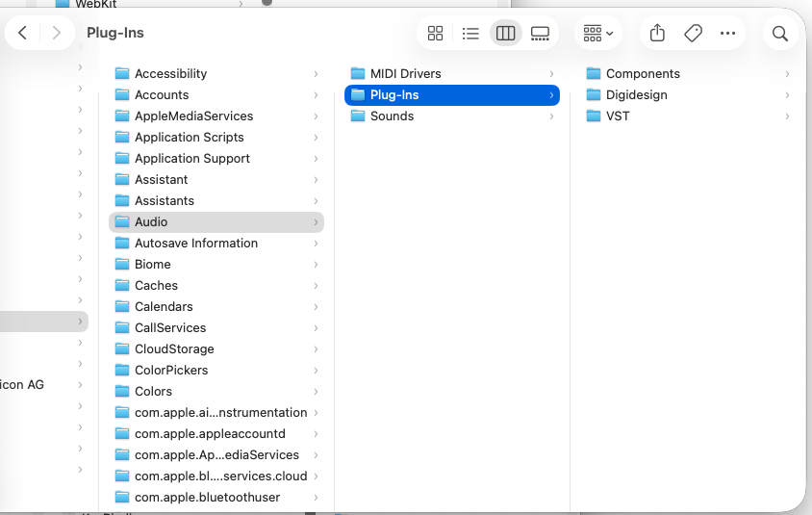
Task: Click the folder icon beside ColorPickers
Action: 122,370
